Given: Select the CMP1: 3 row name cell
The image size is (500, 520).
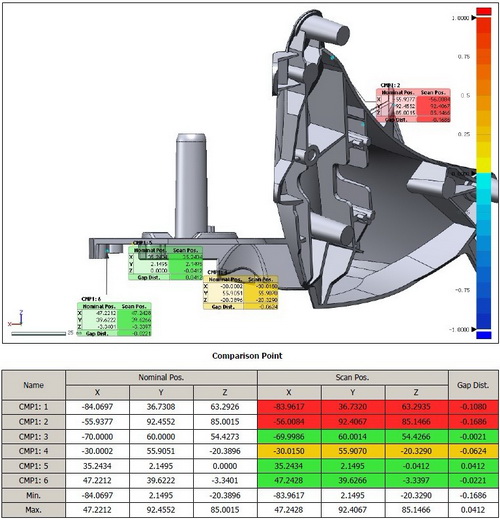Looking at the screenshot, I should [x=33, y=437].
